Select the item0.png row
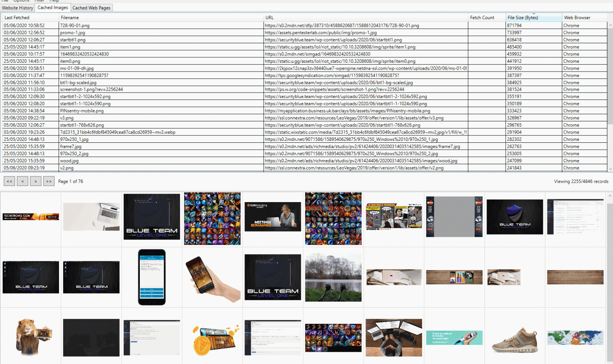Screen dimensions: 613x364 click(x=305, y=61)
